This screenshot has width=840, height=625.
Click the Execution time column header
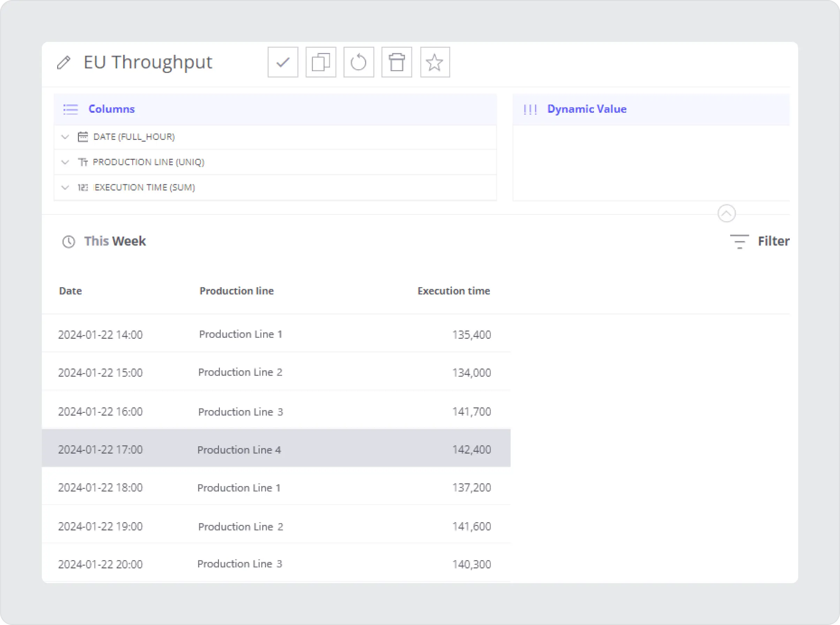453,291
